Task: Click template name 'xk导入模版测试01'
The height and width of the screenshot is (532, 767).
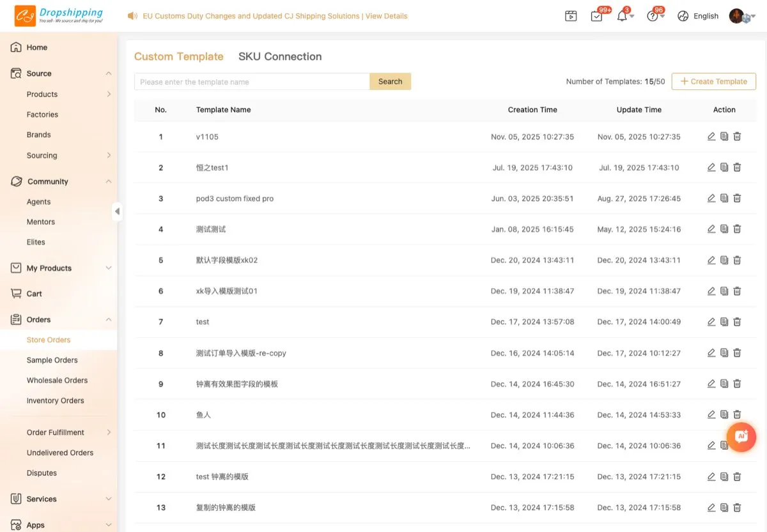Action: point(227,291)
